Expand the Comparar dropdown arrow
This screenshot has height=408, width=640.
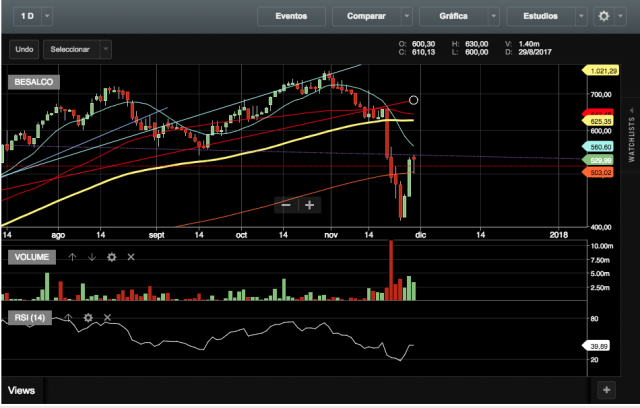407,16
